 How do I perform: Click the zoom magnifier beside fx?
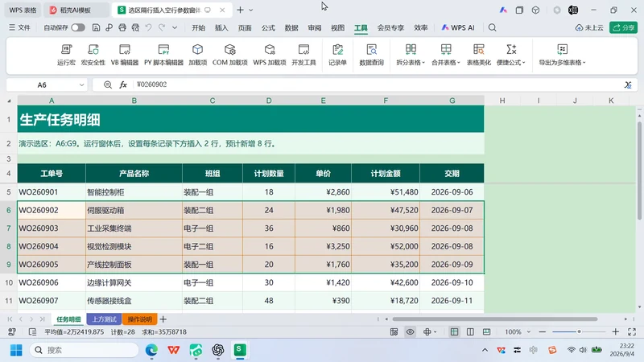pyautogui.click(x=108, y=84)
